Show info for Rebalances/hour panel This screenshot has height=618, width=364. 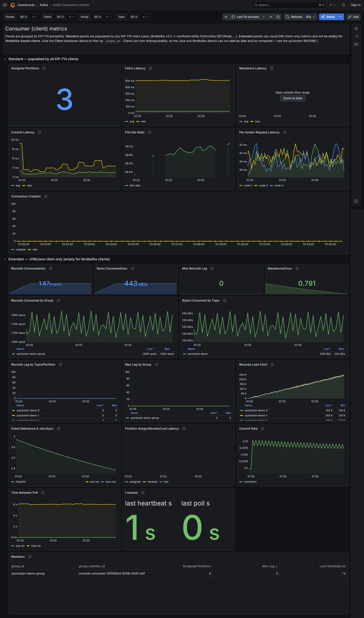point(297,268)
